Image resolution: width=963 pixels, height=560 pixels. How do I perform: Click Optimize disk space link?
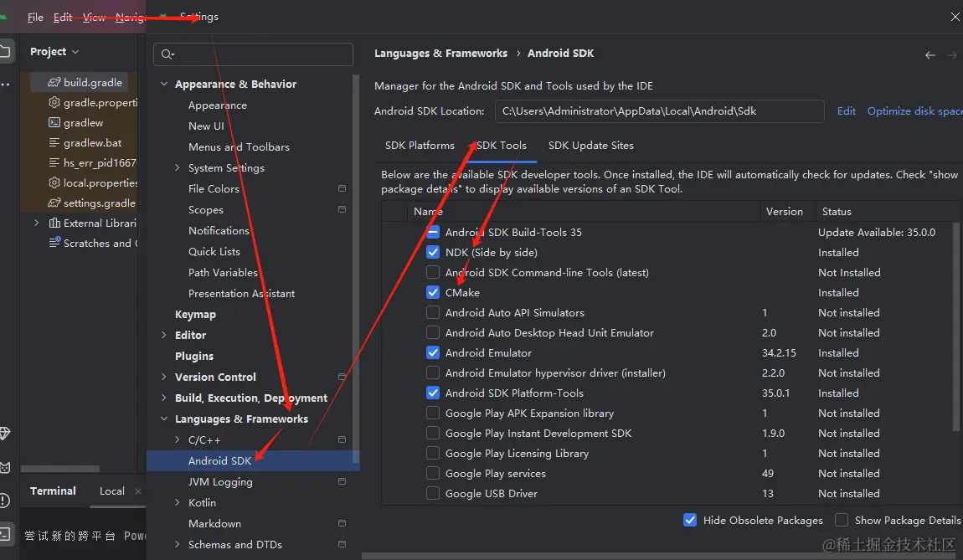pos(915,111)
